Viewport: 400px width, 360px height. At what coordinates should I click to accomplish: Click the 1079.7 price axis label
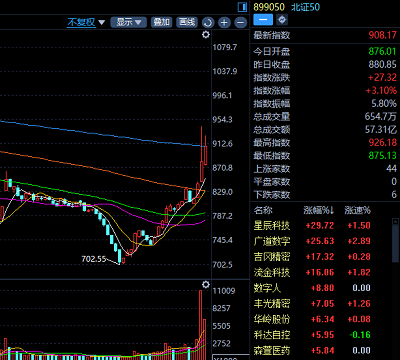coord(225,47)
